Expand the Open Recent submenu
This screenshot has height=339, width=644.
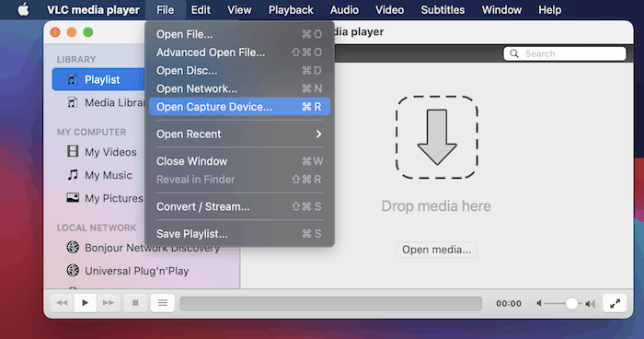tap(239, 134)
